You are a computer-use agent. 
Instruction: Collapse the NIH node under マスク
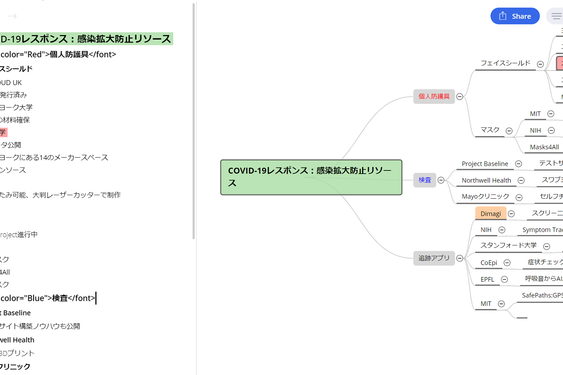pos(552,131)
